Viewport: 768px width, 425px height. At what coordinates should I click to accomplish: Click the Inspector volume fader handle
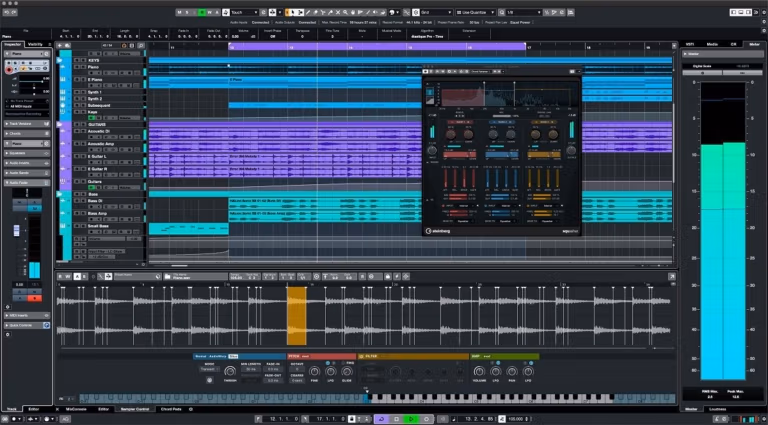(16, 231)
